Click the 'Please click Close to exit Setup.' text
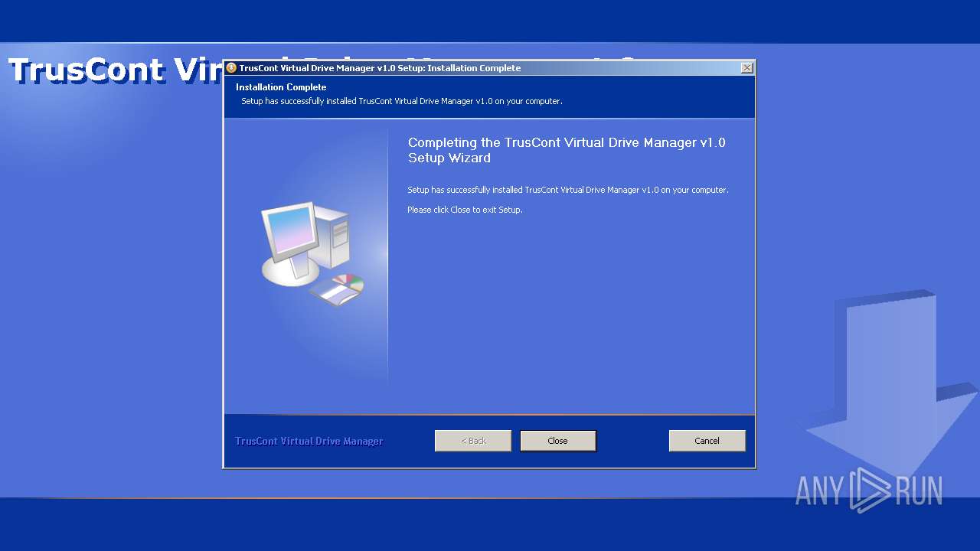This screenshot has height=551, width=980. coord(465,210)
